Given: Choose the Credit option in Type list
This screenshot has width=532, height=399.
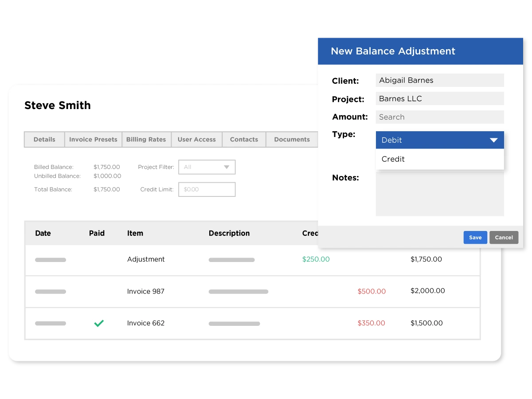Looking at the screenshot, I should pyautogui.click(x=440, y=159).
